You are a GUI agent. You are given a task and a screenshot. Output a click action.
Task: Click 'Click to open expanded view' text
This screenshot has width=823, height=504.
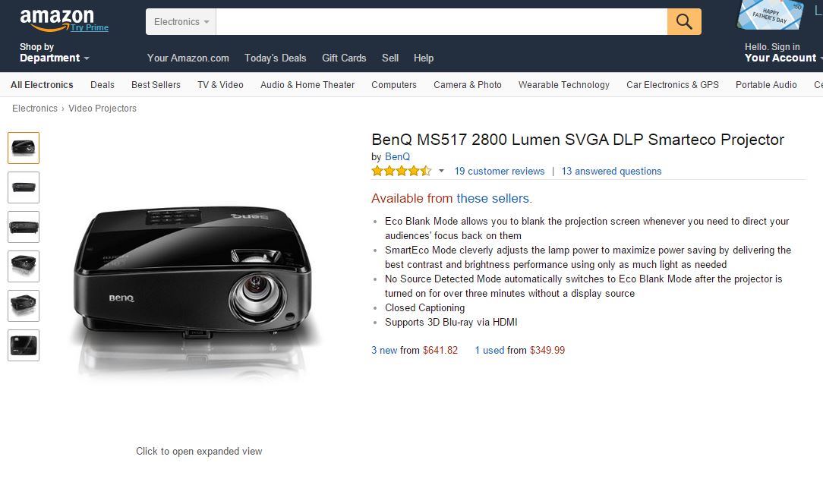tap(199, 451)
